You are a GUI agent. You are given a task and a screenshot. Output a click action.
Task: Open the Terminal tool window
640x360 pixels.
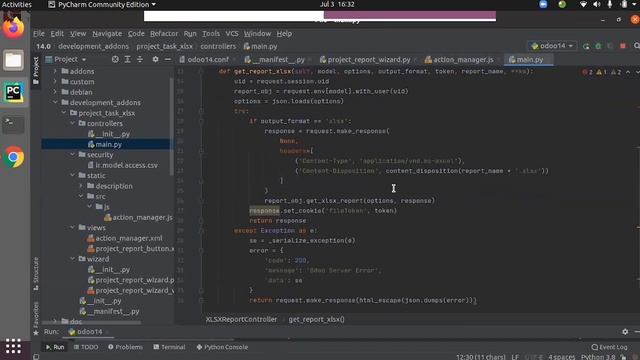coord(169,347)
